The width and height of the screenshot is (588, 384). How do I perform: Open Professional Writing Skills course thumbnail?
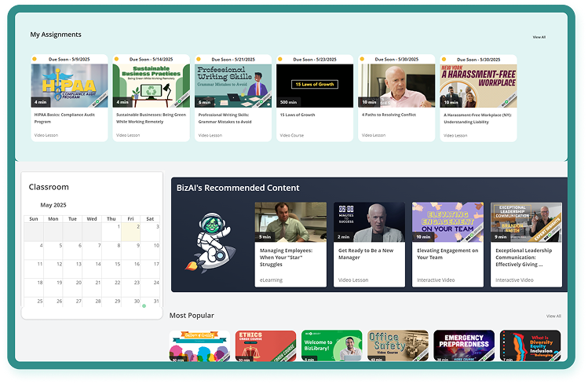pyautogui.click(x=233, y=86)
